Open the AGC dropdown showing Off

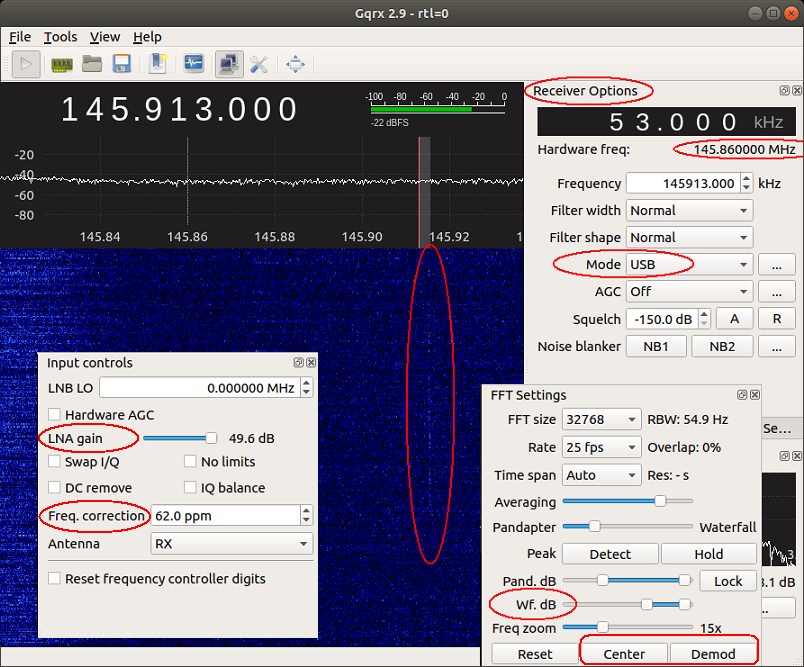click(x=689, y=292)
